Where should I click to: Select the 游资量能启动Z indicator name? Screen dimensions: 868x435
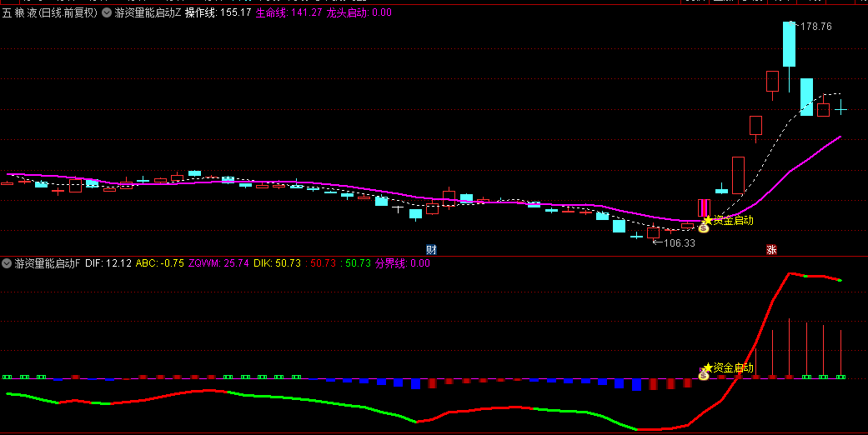coord(148,12)
